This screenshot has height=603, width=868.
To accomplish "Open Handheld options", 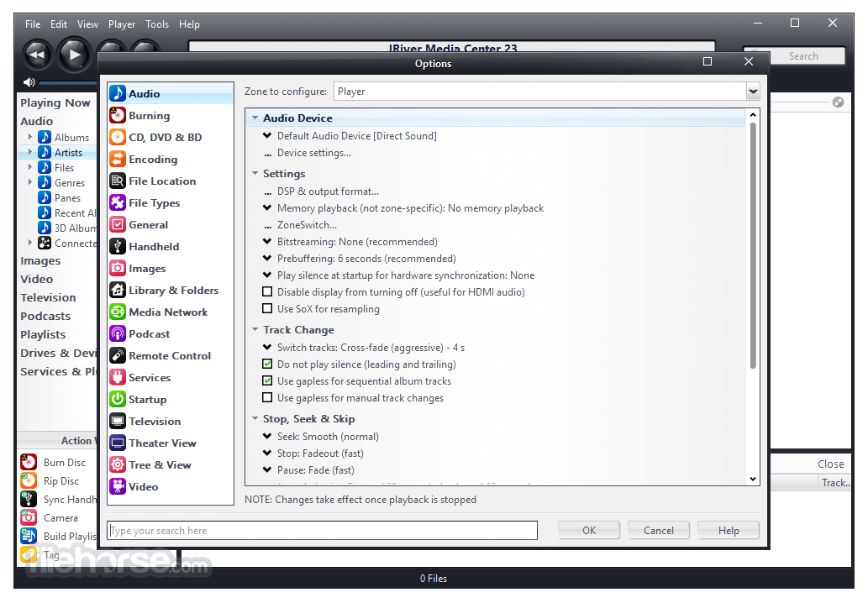I will [x=145, y=247].
